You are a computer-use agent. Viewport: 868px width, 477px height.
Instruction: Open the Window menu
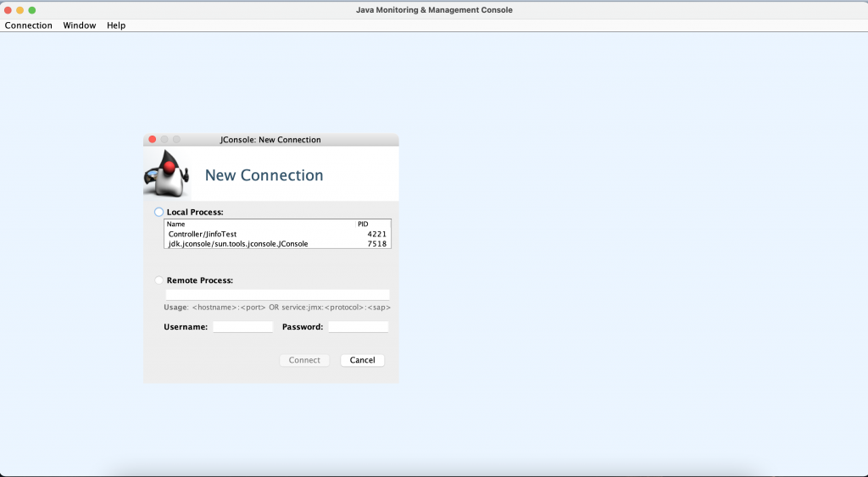pyautogui.click(x=79, y=25)
